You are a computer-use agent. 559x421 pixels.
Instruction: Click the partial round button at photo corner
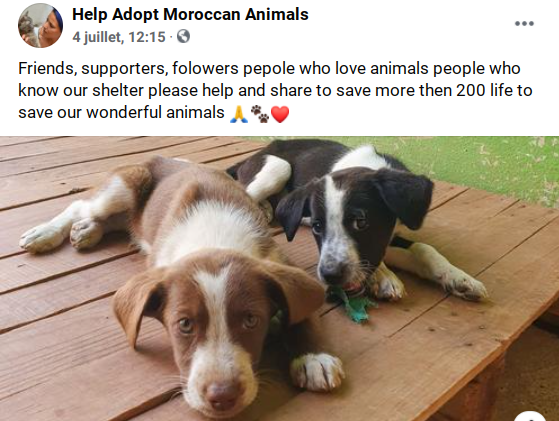click(530, 416)
